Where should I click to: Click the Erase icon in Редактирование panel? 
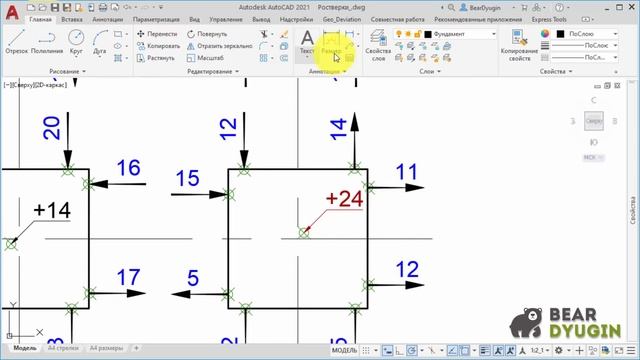point(284,34)
